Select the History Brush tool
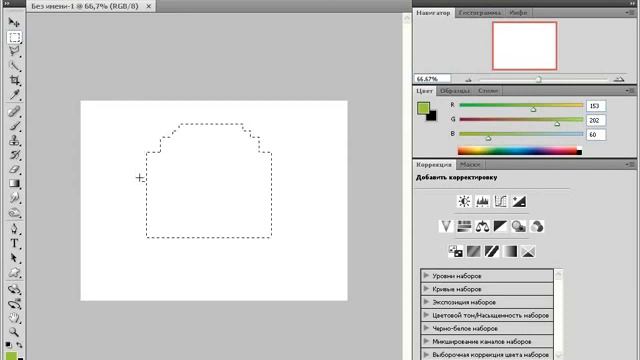The image size is (640, 360). click(x=14, y=155)
